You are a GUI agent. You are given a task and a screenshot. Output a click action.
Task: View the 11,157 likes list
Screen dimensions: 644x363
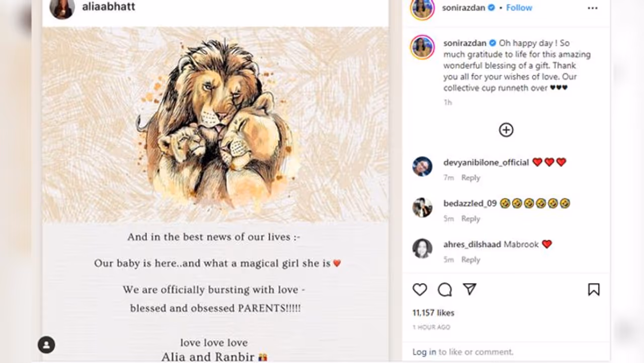tap(433, 313)
